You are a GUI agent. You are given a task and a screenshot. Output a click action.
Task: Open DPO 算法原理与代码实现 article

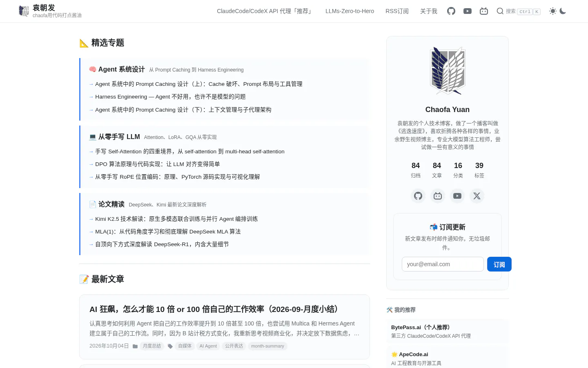[158, 164]
